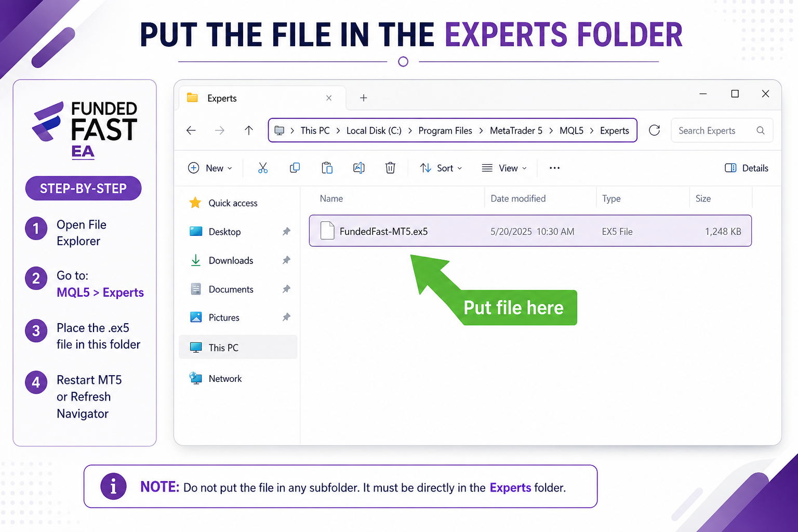Click 1,248 KB size cell
The image size is (798, 532).
[723, 232]
